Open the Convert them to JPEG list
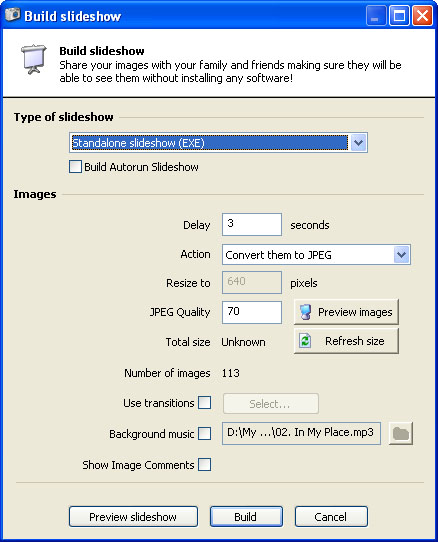 (x=316, y=255)
